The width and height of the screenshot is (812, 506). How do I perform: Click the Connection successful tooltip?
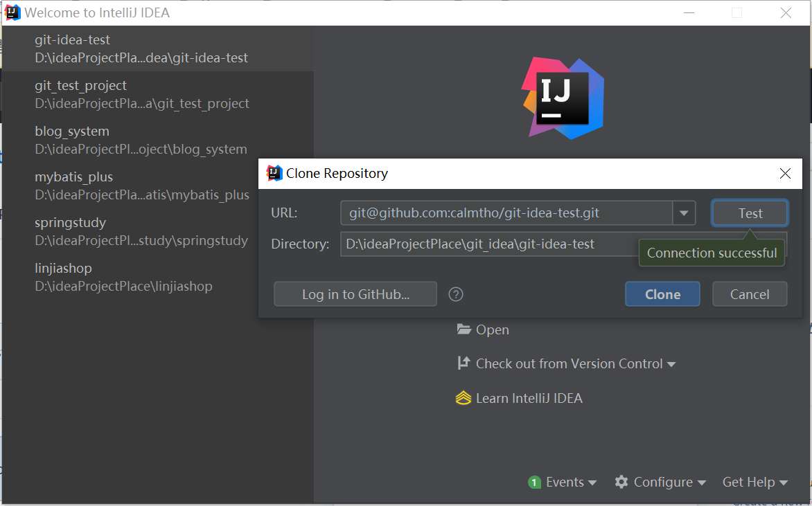pos(712,253)
